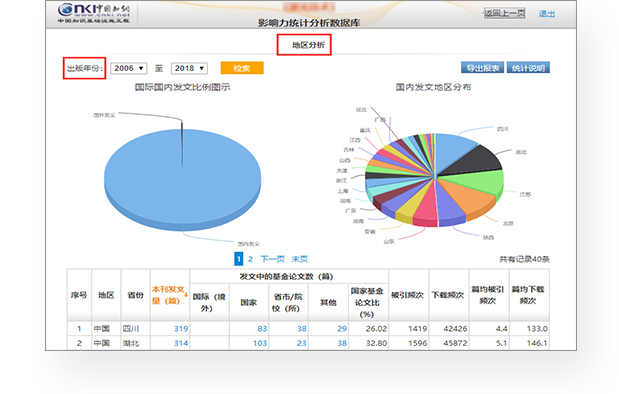
Task: Click the 返回上一页 back button
Action: pyautogui.click(x=505, y=13)
